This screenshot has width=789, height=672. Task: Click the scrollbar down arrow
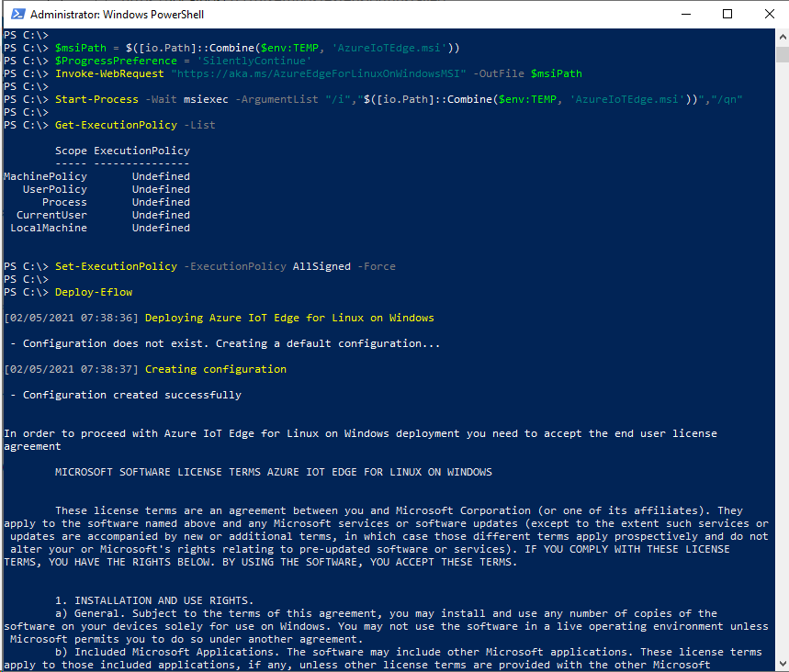point(782,665)
